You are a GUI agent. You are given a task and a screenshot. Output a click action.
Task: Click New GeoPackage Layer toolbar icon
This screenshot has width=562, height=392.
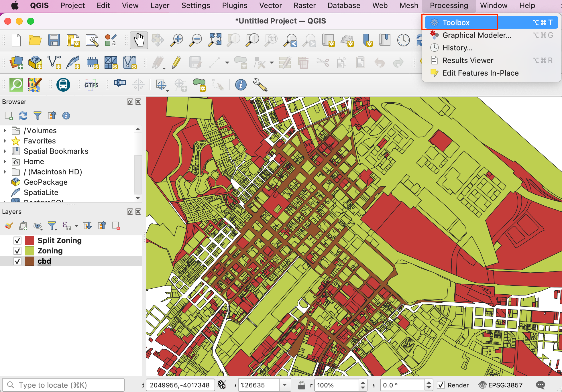[35, 62]
